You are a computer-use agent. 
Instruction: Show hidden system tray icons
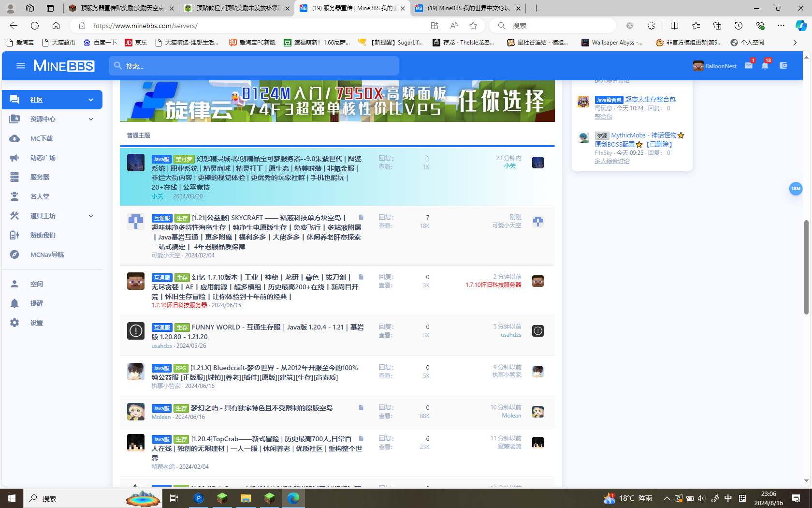(667, 498)
